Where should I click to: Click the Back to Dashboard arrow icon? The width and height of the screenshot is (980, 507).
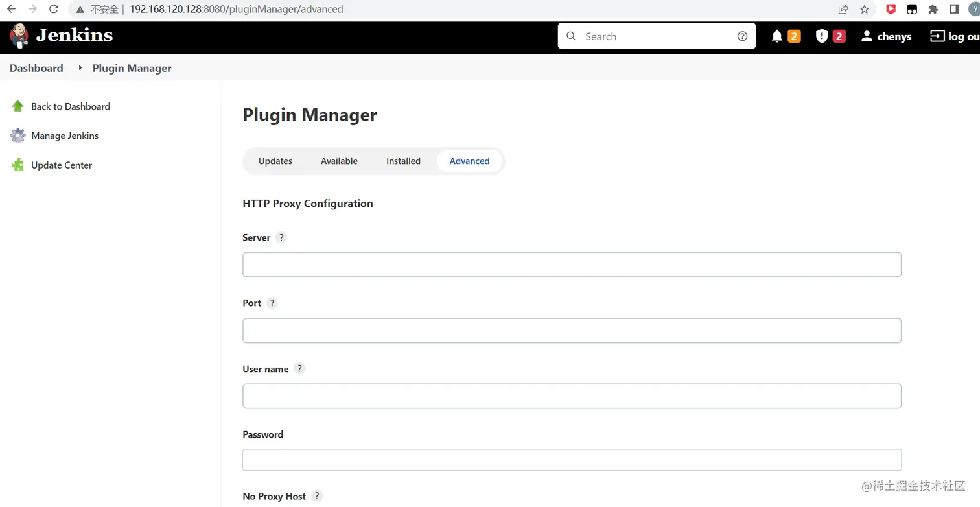coord(17,106)
